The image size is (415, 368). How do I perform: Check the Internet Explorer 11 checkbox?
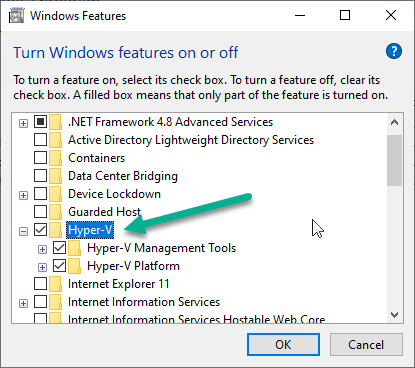[40, 284]
